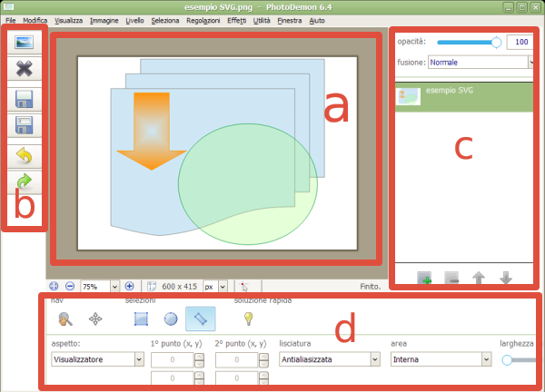This screenshot has width=545, height=392.
Task: Close the image with the X icon
Action: [x=25, y=70]
